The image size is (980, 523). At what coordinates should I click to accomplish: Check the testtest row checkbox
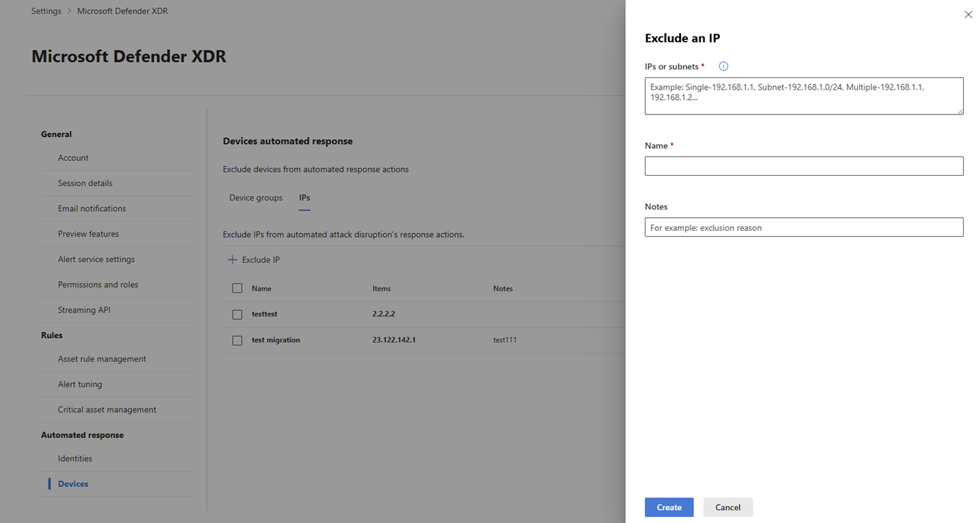(237, 314)
